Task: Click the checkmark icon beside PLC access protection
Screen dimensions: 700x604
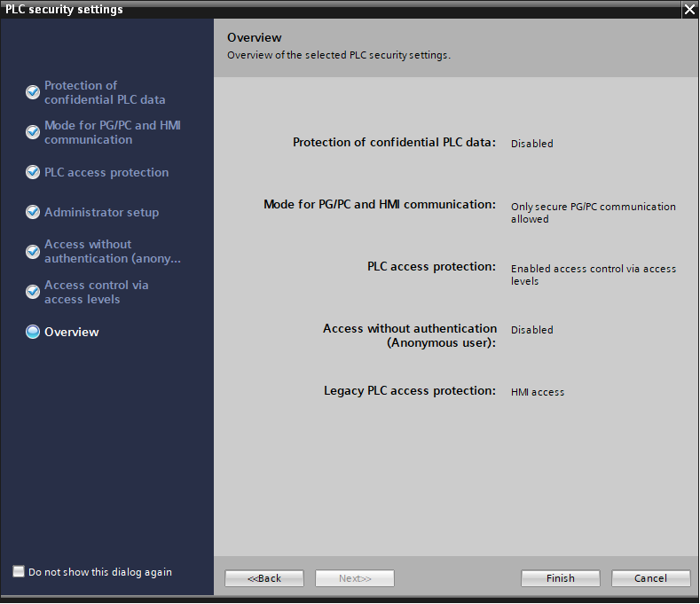Action: pyautogui.click(x=33, y=172)
